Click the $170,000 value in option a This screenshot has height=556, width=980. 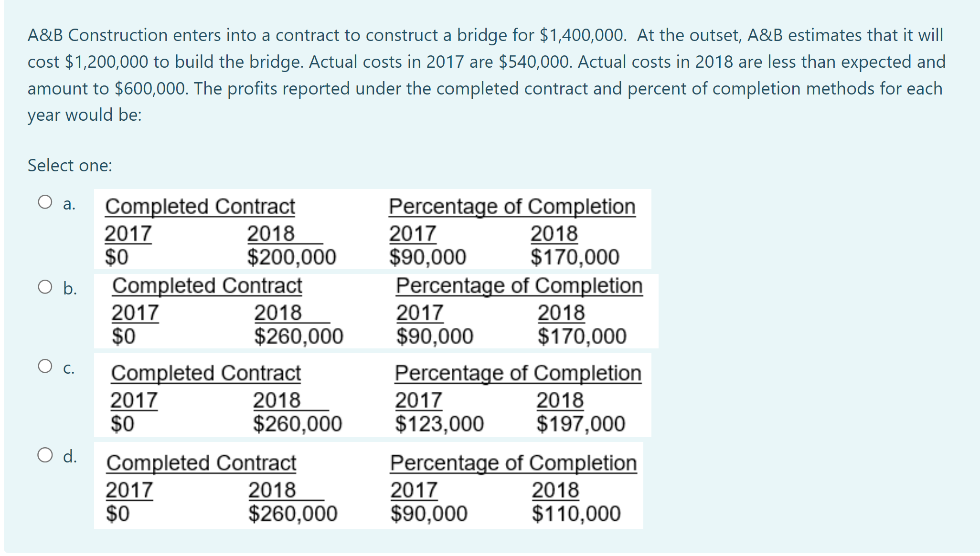pos(575,257)
